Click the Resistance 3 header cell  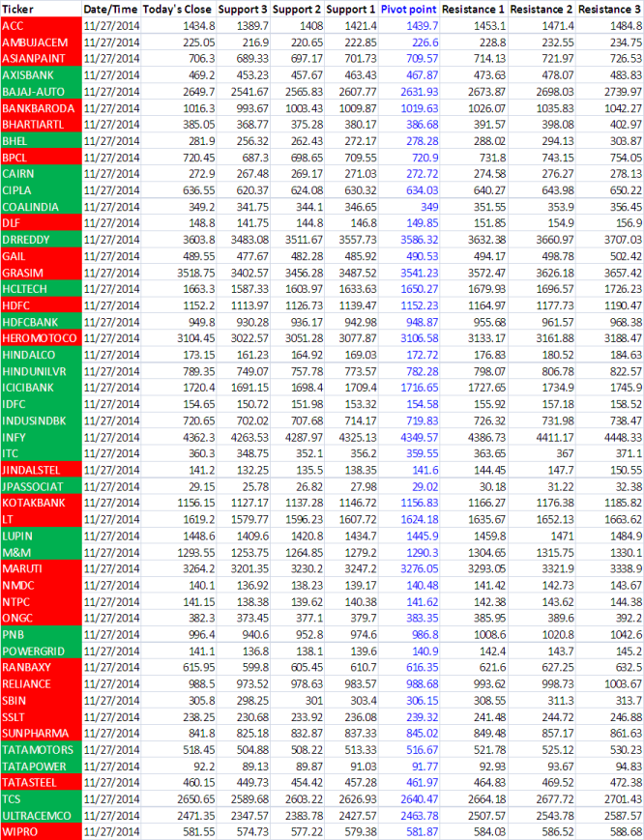609,9
